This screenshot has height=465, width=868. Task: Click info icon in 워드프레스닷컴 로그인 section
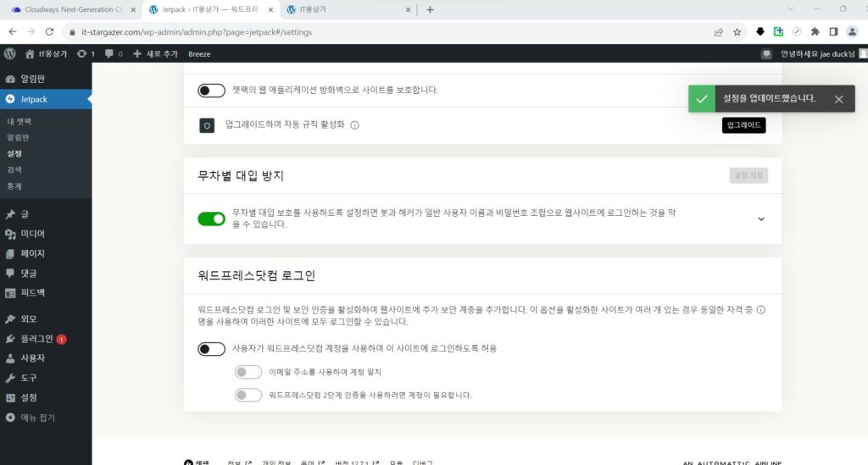tap(761, 310)
